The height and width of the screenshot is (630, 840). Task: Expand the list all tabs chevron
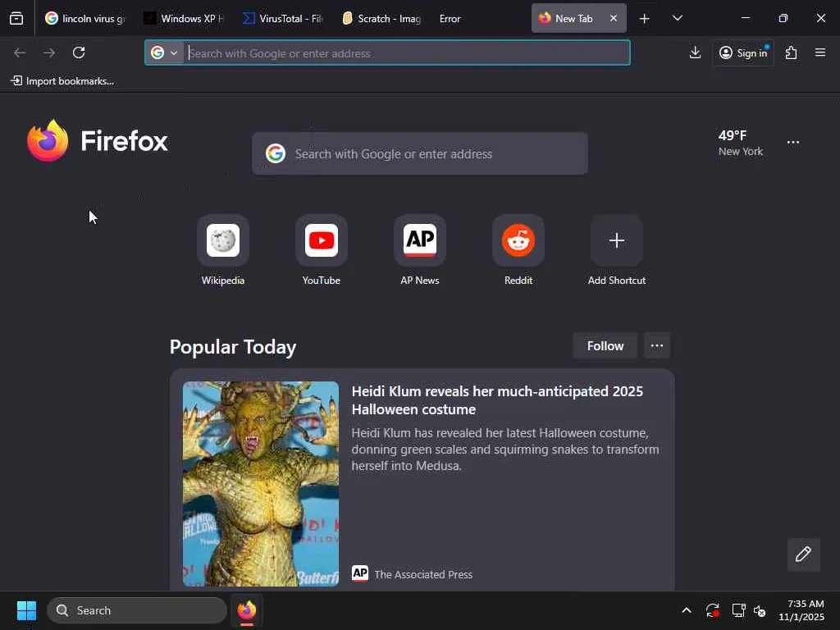coord(677,19)
